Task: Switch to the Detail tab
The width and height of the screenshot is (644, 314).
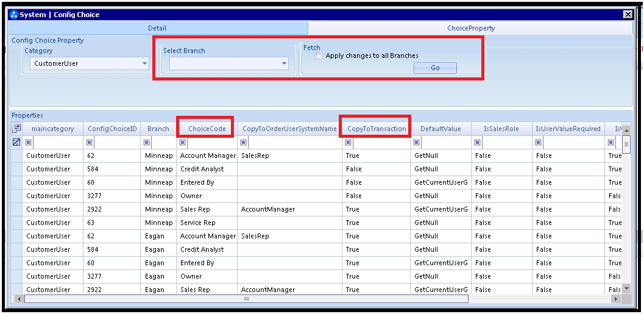Action: click(157, 28)
